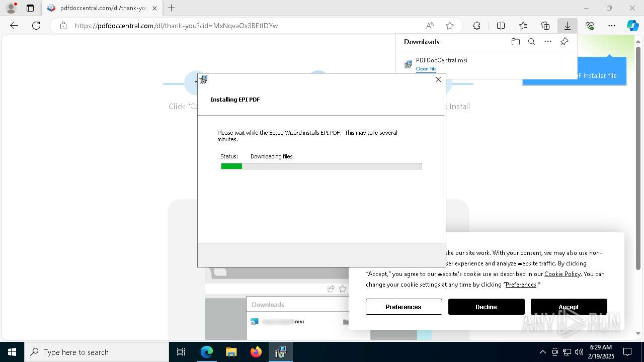Open Browser essentials heart icon
The height and width of the screenshot is (362, 644).
(x=590, y=26)
